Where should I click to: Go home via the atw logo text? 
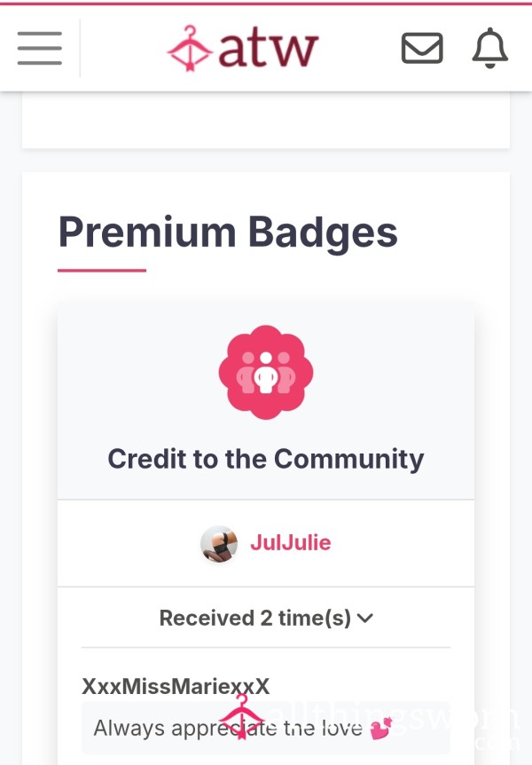coord(268,50)
